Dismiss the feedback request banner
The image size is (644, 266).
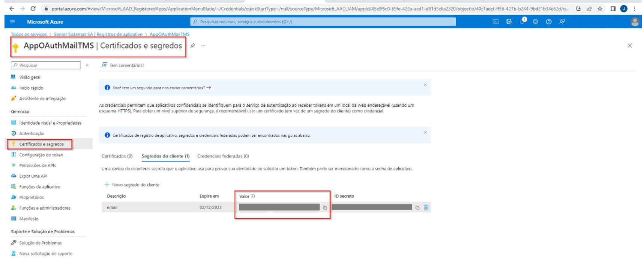pyautogui.click(x=425, y=85)
